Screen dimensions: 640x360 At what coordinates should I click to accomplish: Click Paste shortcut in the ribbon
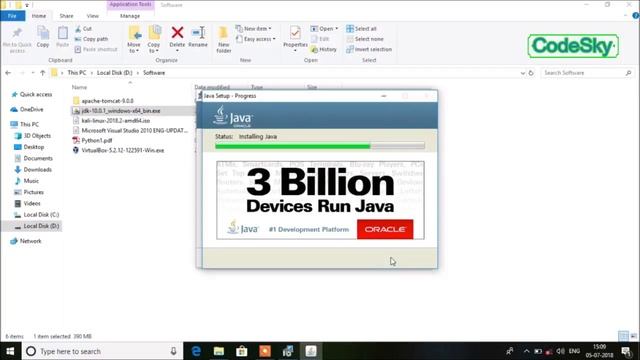tap(96, 49)
